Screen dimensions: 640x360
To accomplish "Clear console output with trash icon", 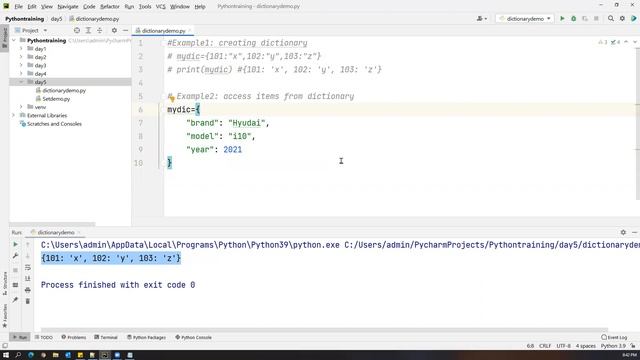I will click(28, 301).
